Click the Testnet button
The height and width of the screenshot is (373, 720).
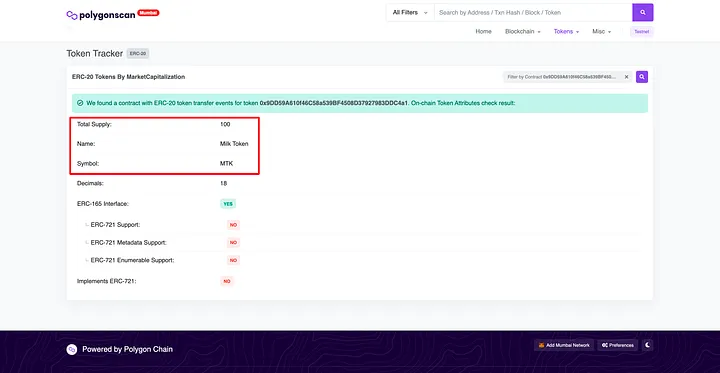pyautogui.click(x=641, y=32)
